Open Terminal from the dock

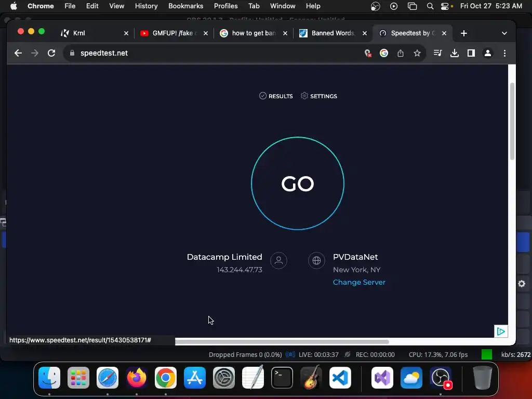click(x=282, y=378)
